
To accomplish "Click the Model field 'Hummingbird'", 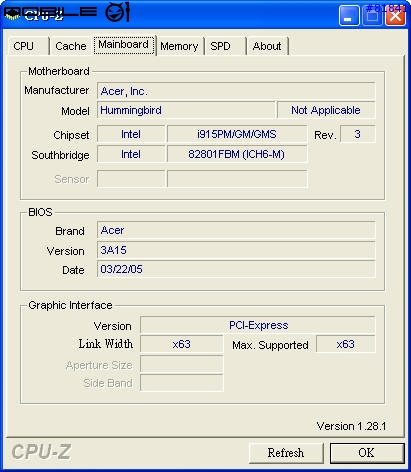I will [x=186, y=110].
